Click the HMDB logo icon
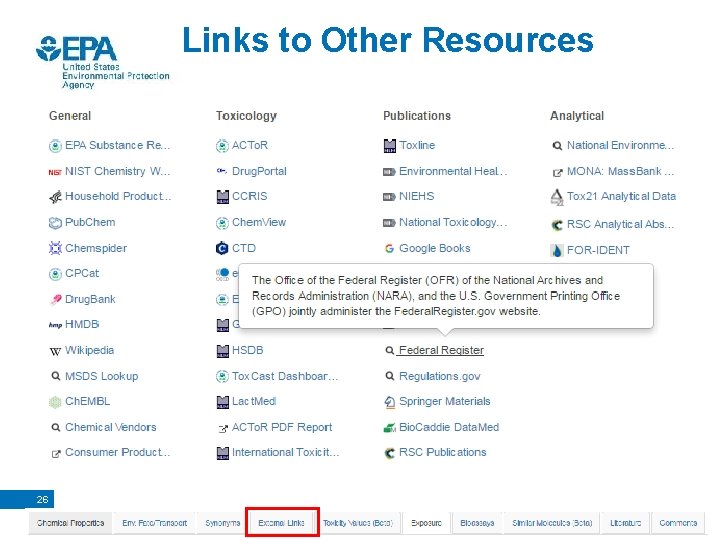Viewport: 720px width, 540px height. pos(55,325)
